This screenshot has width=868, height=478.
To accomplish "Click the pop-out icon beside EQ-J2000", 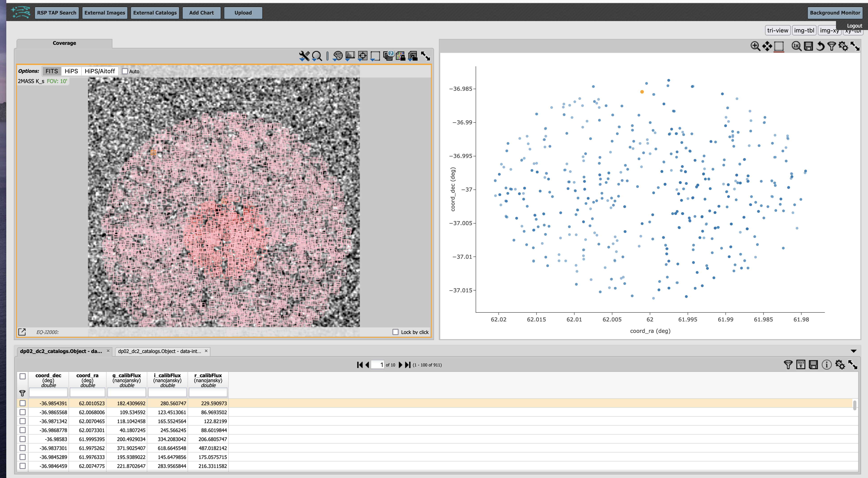I will (x=22, y=332).
